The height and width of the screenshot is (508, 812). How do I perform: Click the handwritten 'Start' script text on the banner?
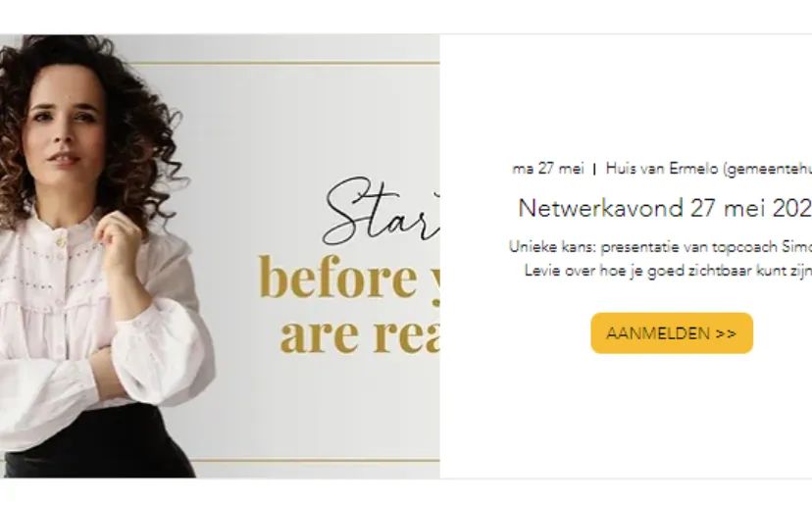(x=381, y=210)
